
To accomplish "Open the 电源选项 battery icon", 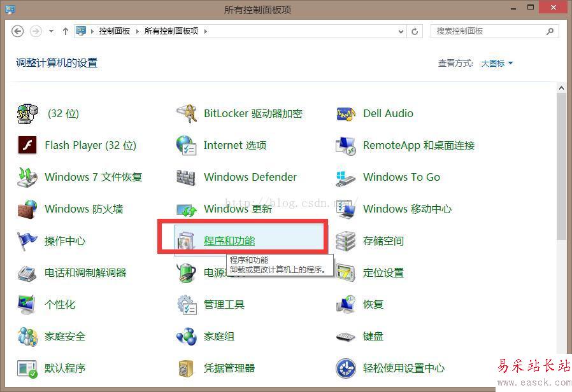I will click(x=187, y=273).
